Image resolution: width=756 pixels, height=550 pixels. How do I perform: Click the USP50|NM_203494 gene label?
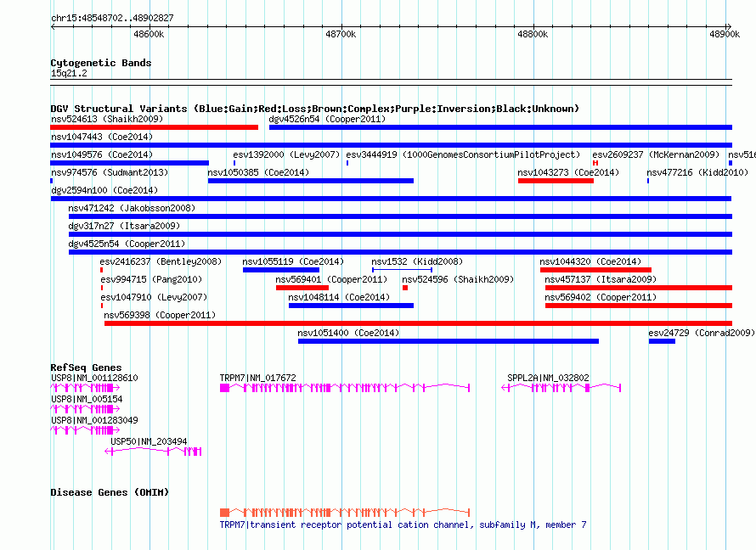coord(149,441)
